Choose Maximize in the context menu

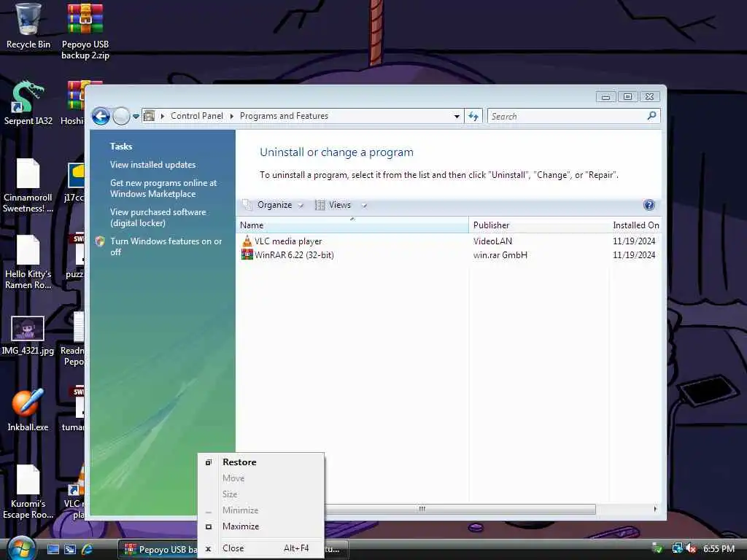261,526
